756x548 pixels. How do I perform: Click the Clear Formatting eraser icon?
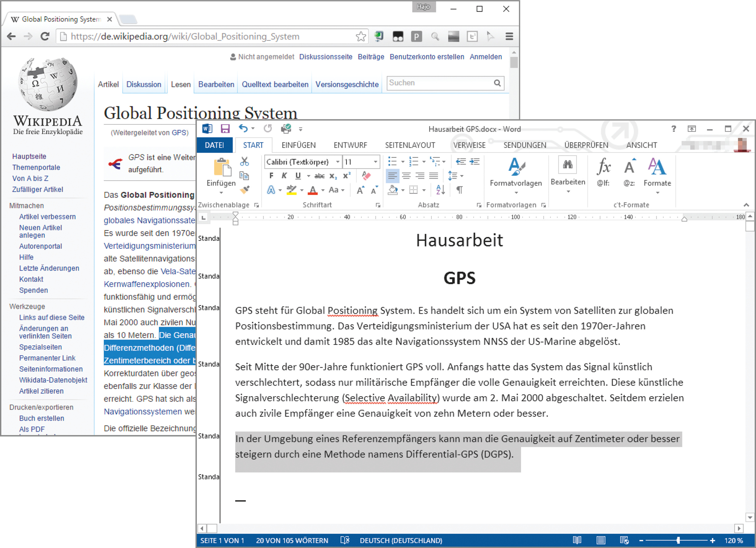pos(366,176)
